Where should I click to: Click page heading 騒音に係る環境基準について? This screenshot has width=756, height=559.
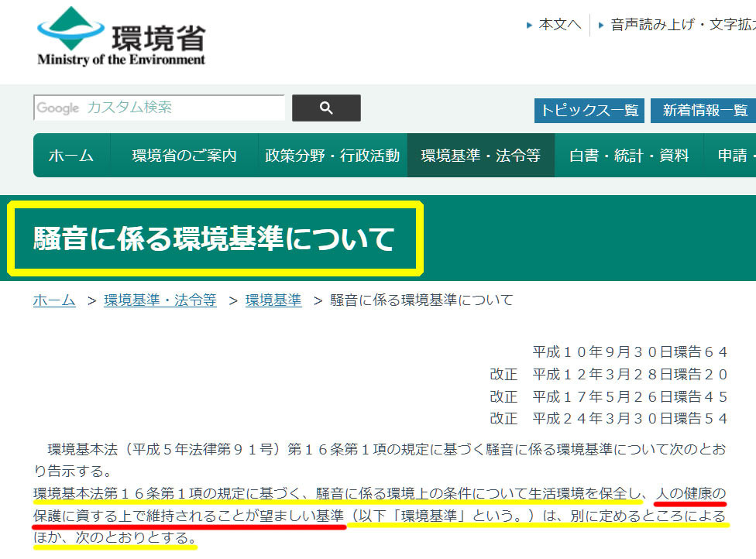(214, 238)
